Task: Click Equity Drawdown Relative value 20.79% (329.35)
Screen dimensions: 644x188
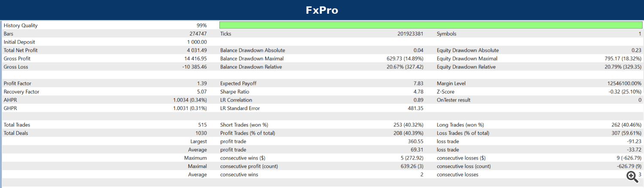Action: tap(623, 67)
